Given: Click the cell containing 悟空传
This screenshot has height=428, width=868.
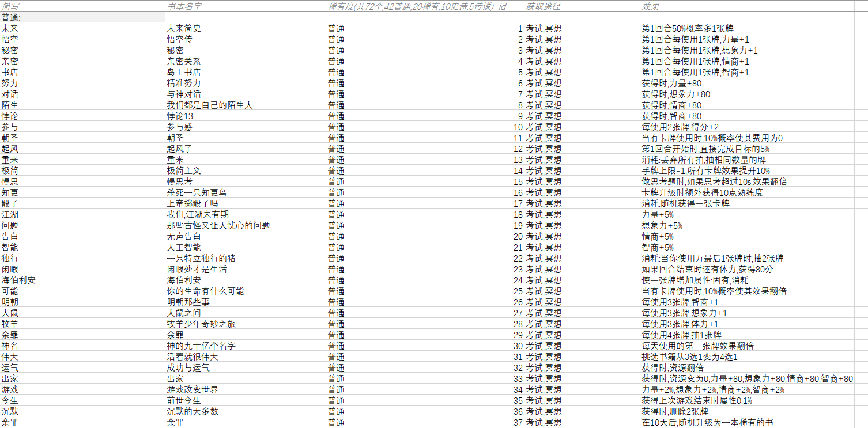Looking at the screenshot, I should pos(246,39).
